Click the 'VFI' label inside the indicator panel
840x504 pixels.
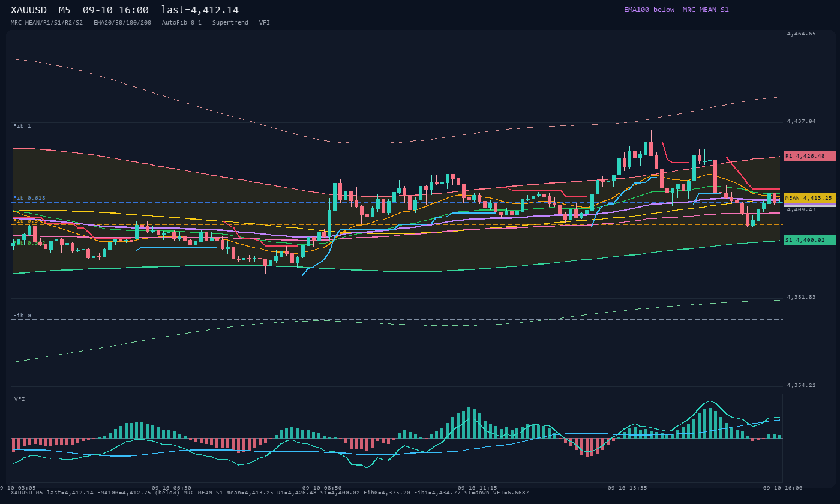coord(20,399)
